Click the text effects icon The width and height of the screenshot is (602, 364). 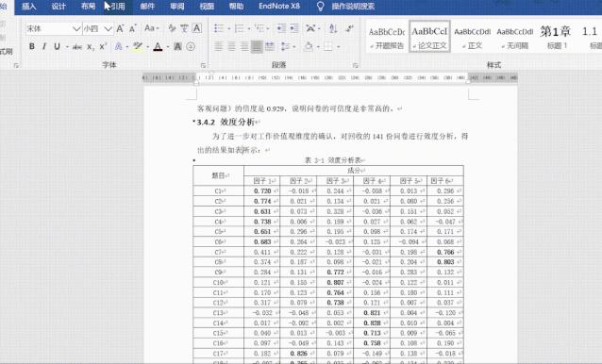point(118,46)
